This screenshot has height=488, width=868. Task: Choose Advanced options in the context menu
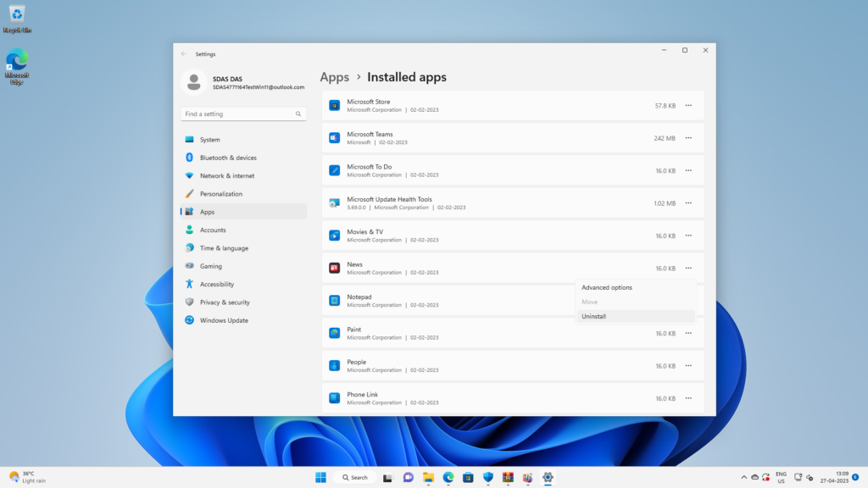pos(635,287)
